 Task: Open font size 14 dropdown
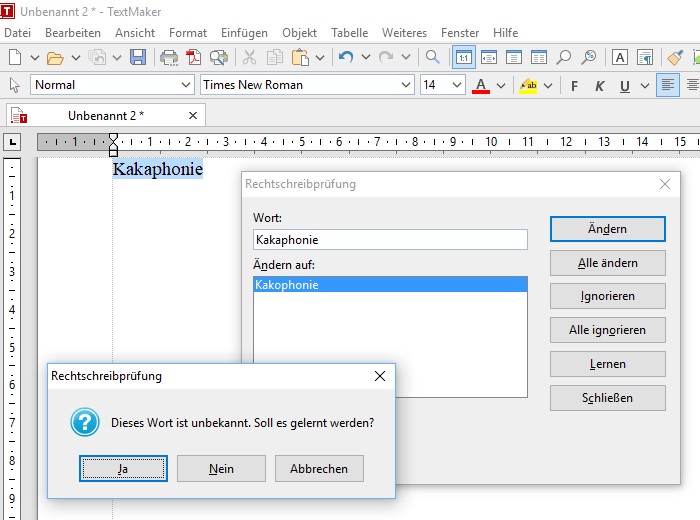[457, 85]
